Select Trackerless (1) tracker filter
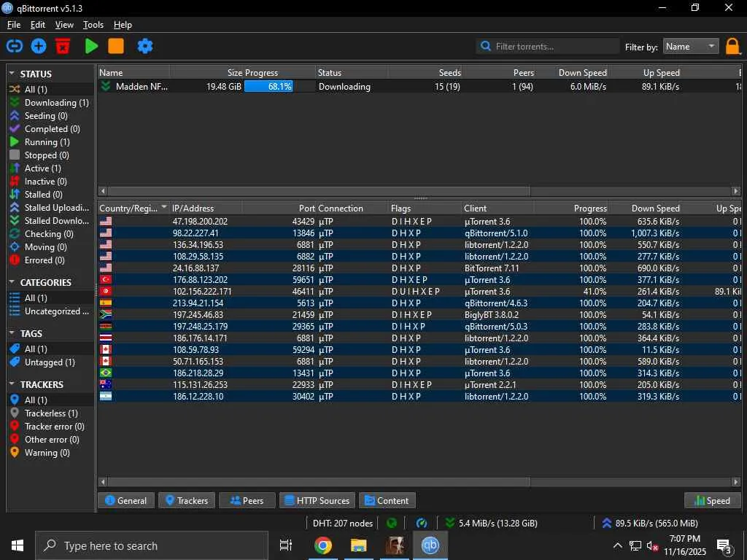Viewport: 747px width, 560px height. pyautogui.click(x=50, y=413)
